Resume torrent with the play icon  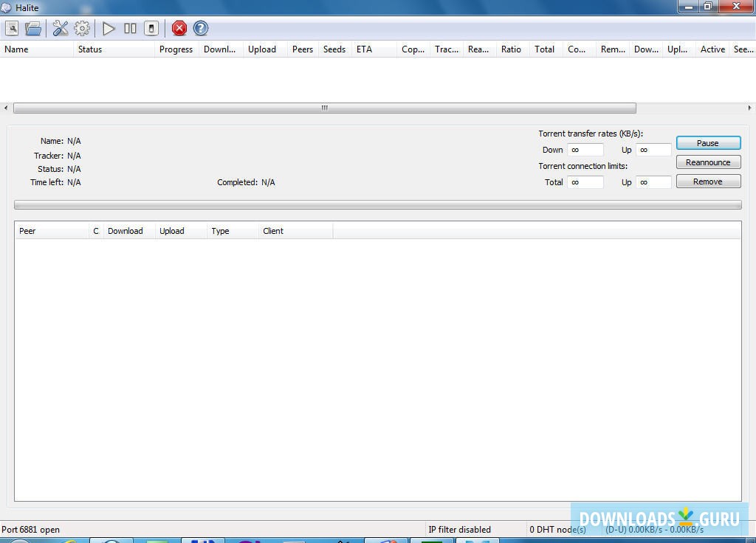tap(108, 28)
